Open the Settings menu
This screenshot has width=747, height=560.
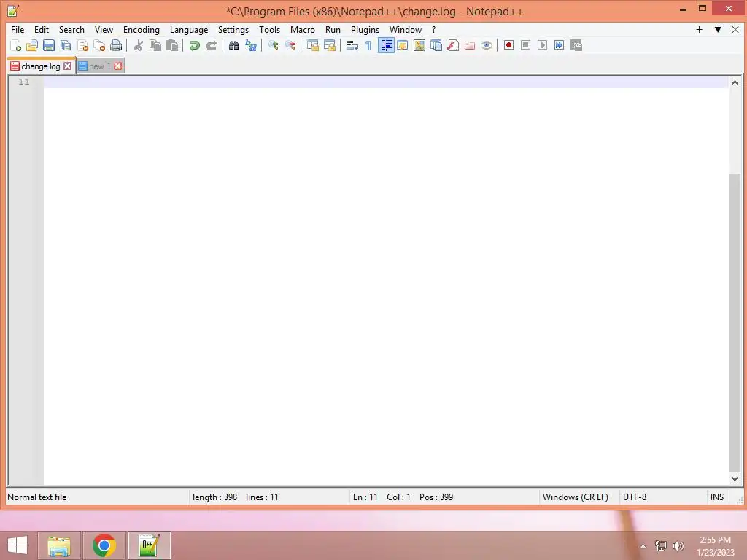[x=233, y=29]
